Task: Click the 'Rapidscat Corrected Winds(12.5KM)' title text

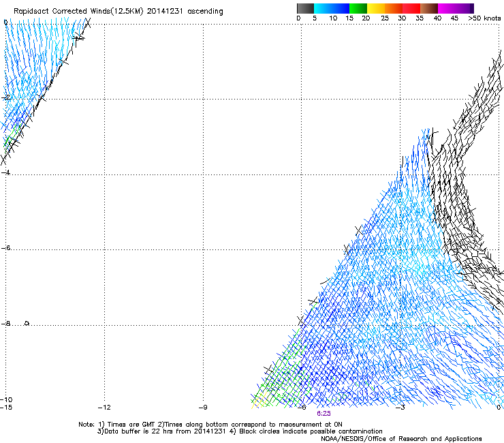Action: [78, 12]
